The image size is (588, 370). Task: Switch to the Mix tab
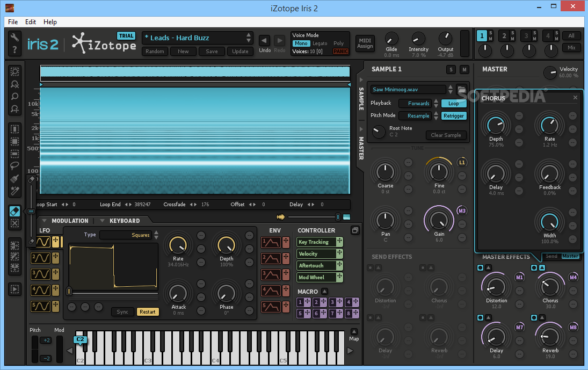tap(571, 48)
